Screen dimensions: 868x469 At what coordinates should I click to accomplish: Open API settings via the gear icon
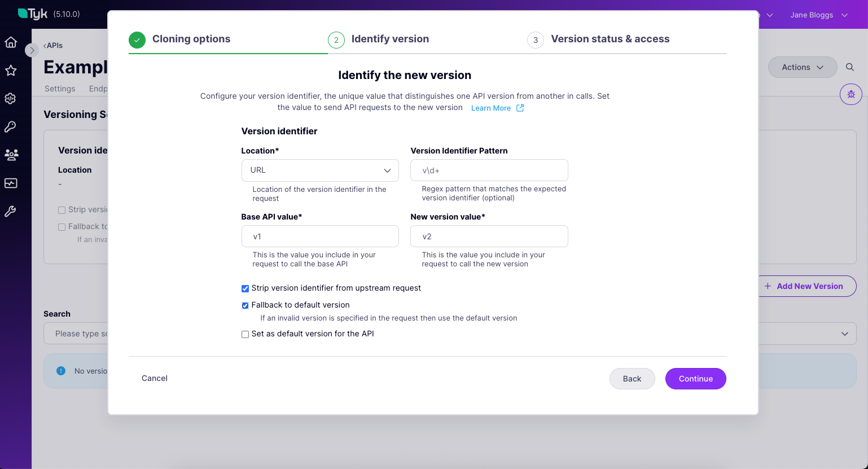(10, 98)
